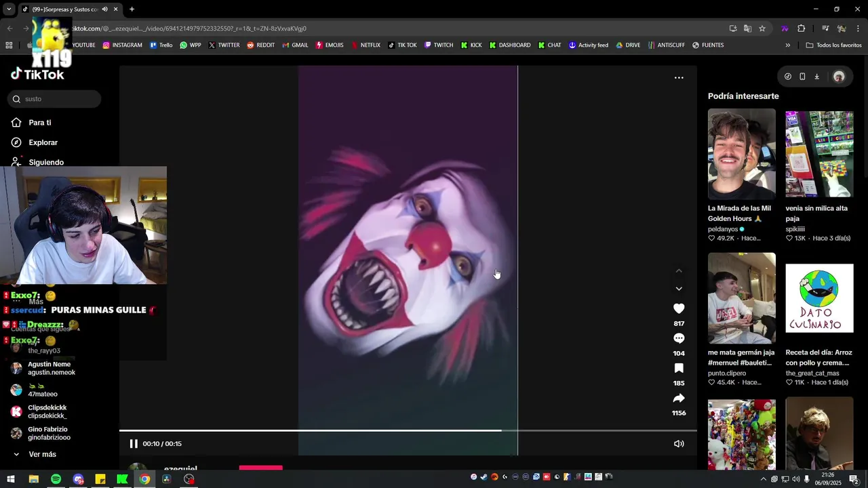Bookmark this page with the star icon
Screen dimensions: 868x488
pos(762,28)
